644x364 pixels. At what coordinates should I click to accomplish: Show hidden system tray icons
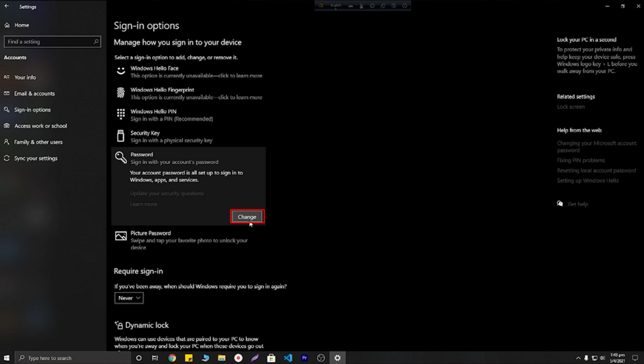point(579,358)
